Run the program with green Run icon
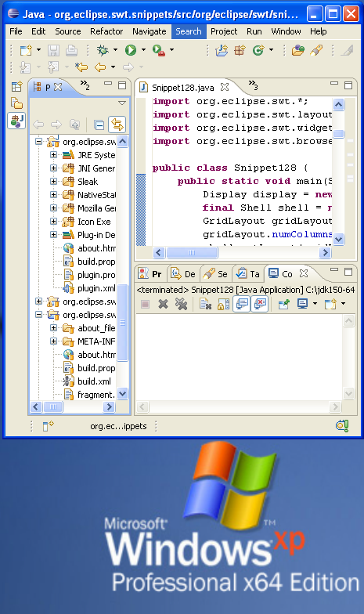 click(131, 50)
